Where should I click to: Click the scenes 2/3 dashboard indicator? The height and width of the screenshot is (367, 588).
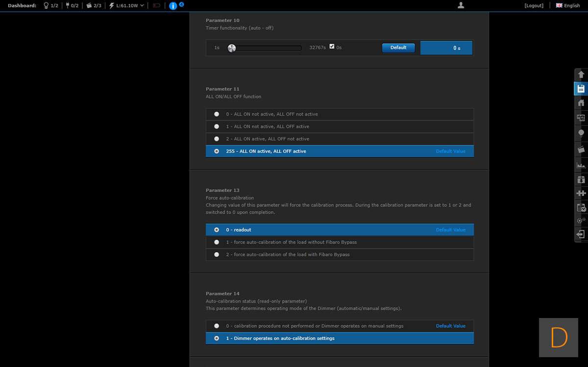click(94, 5)
